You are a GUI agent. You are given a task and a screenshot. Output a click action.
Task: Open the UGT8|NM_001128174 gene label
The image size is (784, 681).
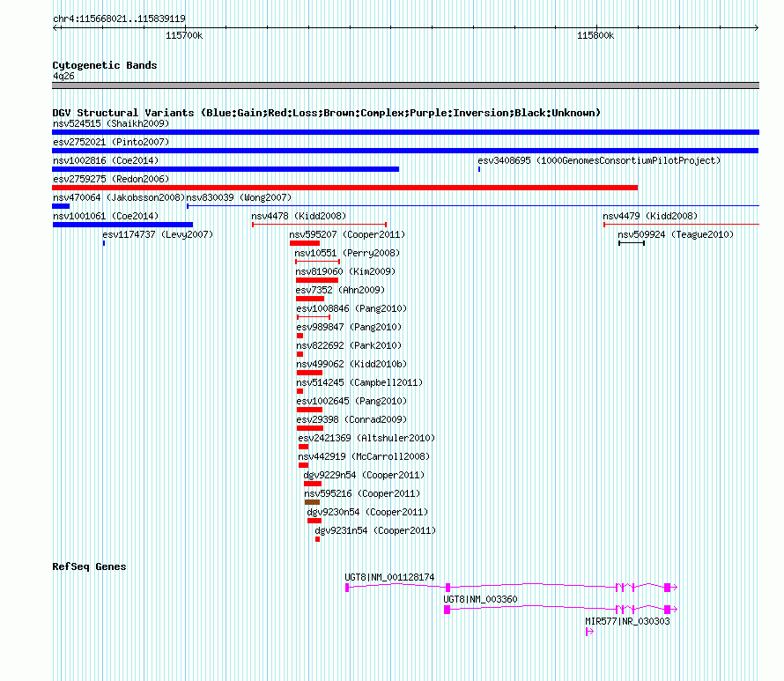click(389, 577)
